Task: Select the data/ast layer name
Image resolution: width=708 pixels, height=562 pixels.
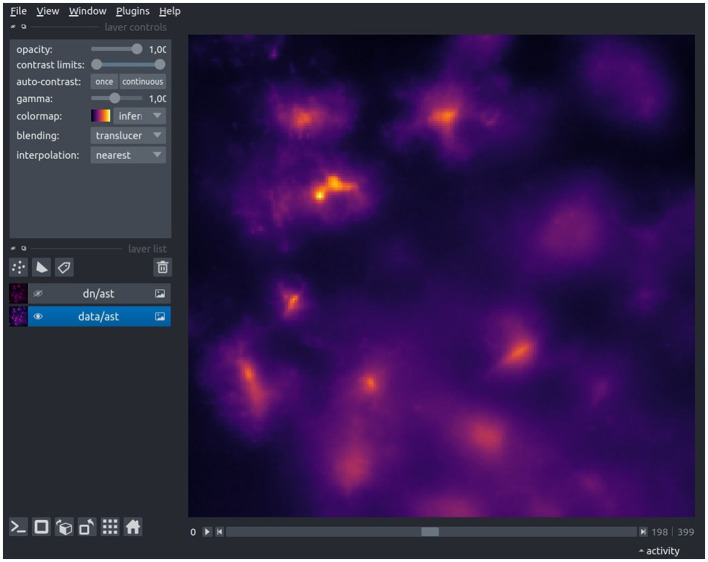Action: [x=98, y=316]
